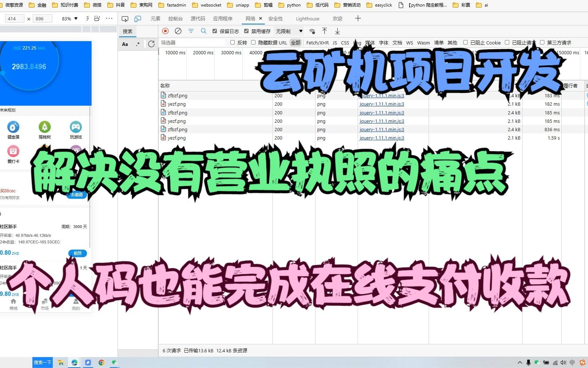Click the 搜索一下 taskbar button

[x=43, y=362]
